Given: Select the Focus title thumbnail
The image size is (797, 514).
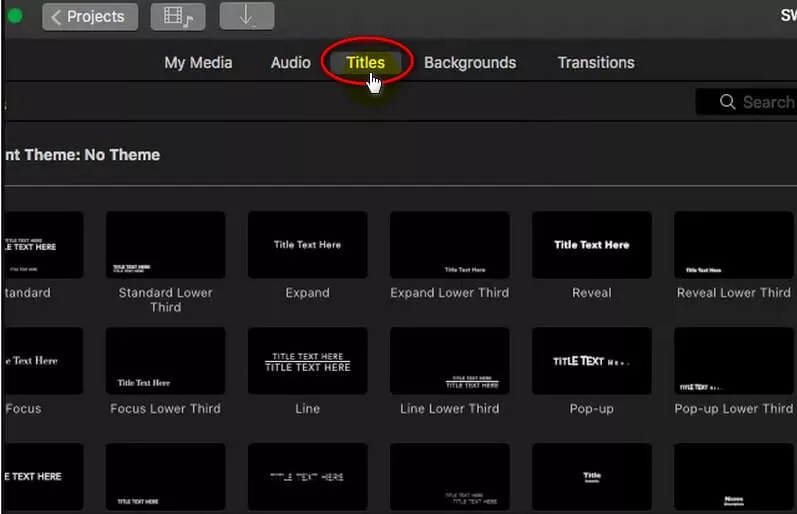Looking at the screenshot, I should click(43, 360).
